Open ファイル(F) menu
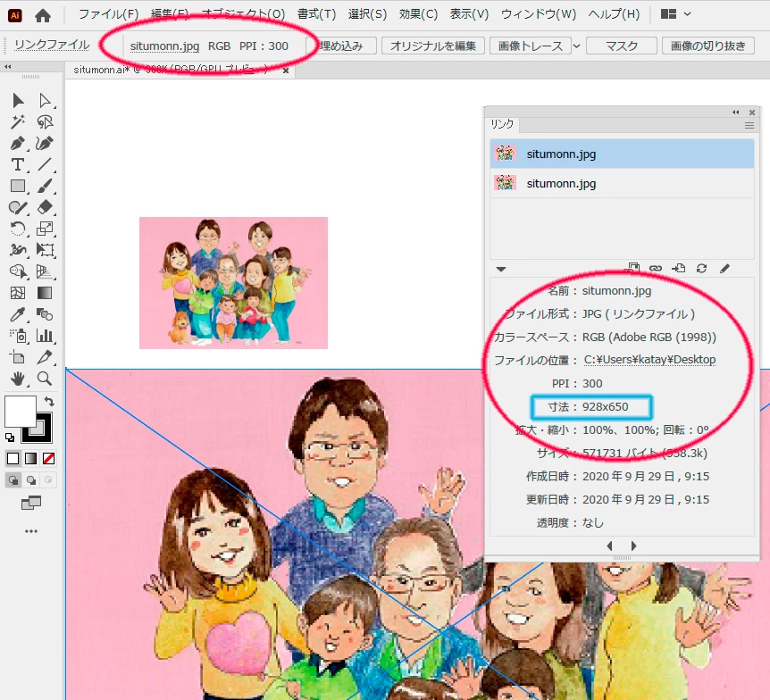 tap(108, 13)
